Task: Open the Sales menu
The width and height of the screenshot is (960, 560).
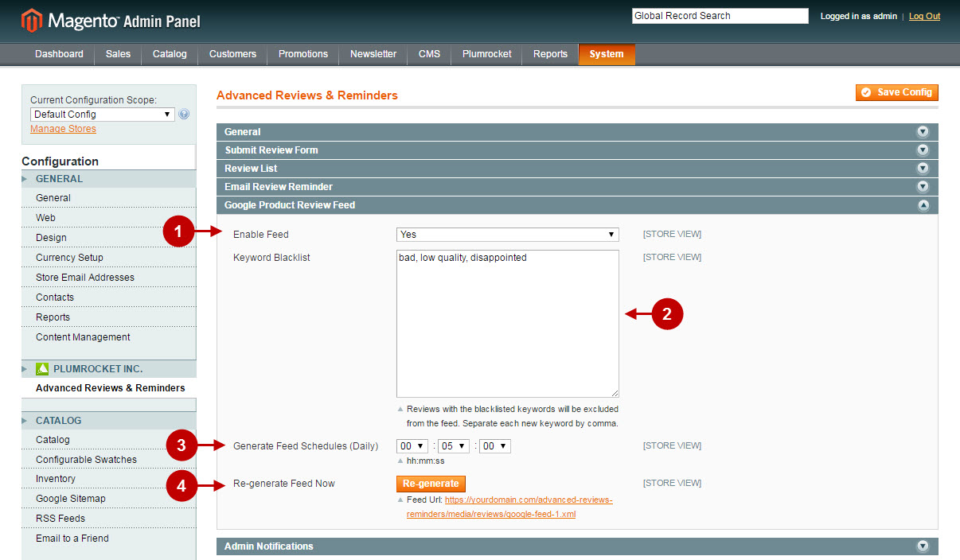Action: (x=118, y=54)
